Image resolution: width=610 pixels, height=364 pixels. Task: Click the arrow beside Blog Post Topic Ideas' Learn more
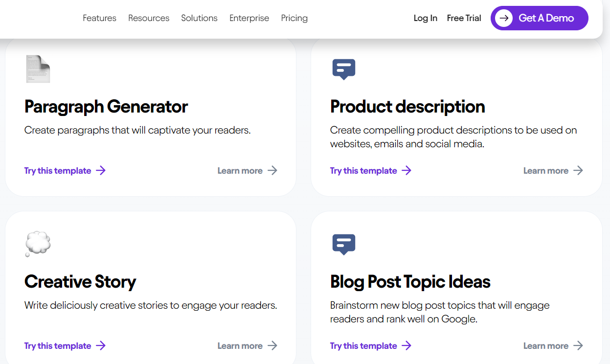pos(578,345)
